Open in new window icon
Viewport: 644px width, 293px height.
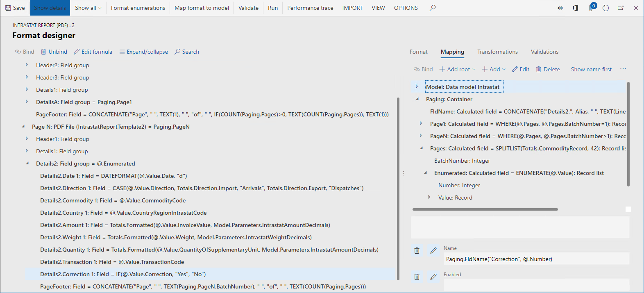621,8
